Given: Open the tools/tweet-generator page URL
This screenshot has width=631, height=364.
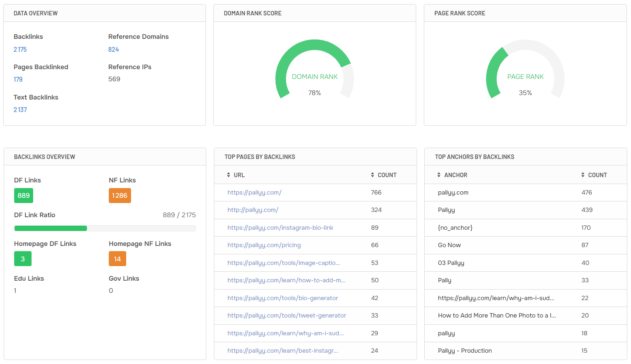Looking at the screenshot, I should (287, 315).
